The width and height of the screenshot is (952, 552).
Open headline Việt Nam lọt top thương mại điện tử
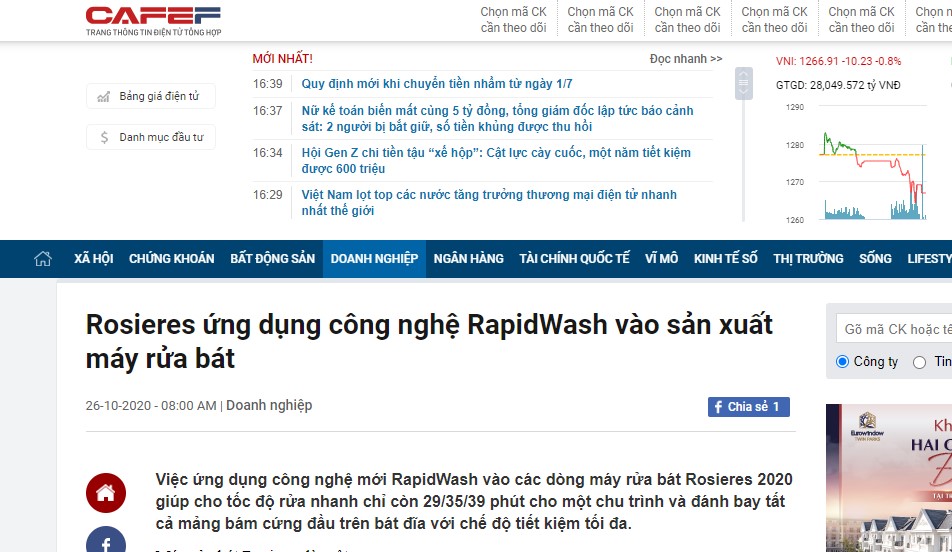coord(489,202)
